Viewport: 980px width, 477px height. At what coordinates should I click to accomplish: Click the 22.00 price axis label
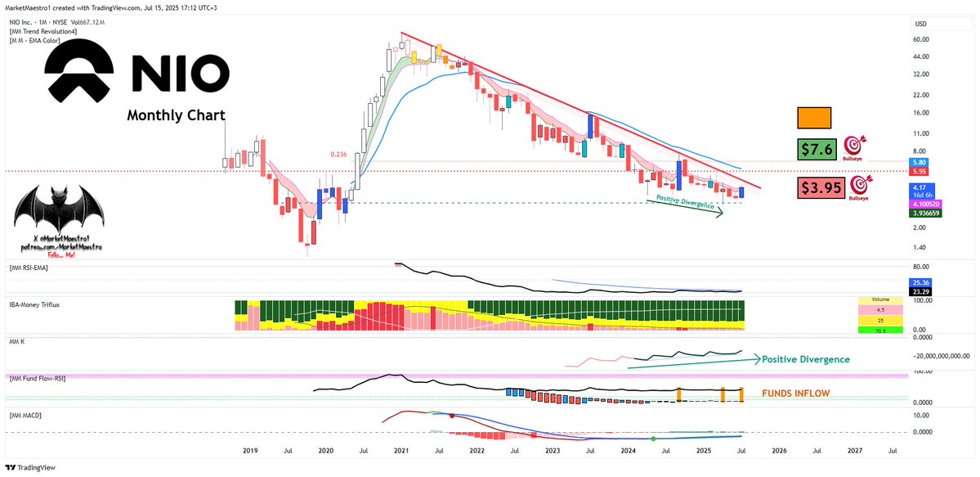click(920, 95)
